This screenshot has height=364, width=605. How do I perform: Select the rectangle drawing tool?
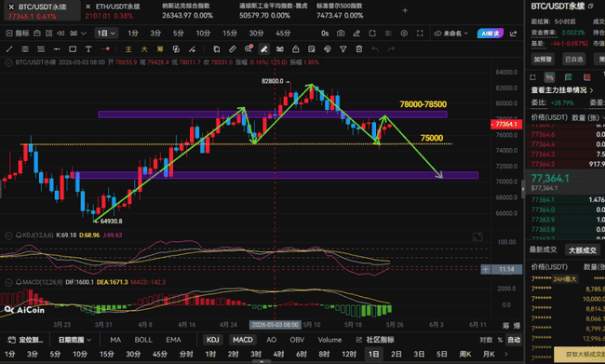point(73,49)
